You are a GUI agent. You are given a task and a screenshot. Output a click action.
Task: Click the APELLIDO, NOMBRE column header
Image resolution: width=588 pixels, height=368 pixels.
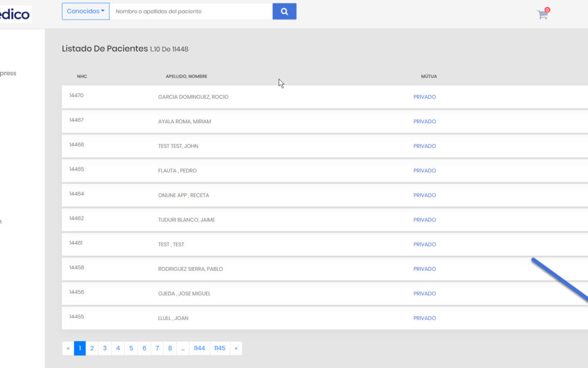[x=186, y=76]
